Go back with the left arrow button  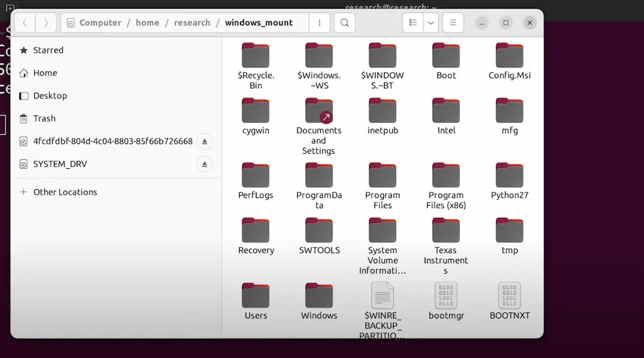(x=25, y=23)
